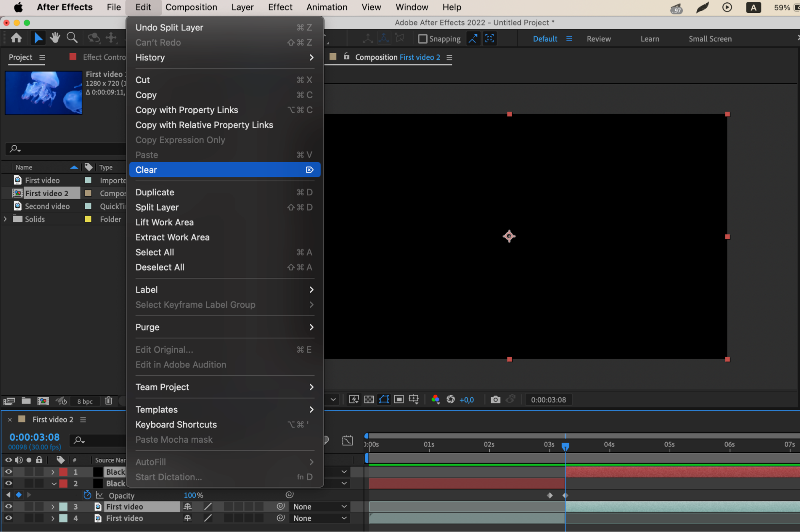The height and width of the screenshot is (532, 800).
Task: Select Split Layer menu entry
Action: click(157, 207)
